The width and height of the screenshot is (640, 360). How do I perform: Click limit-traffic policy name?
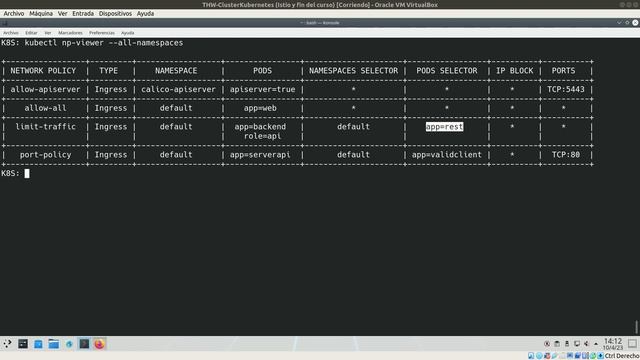point(45,127)
